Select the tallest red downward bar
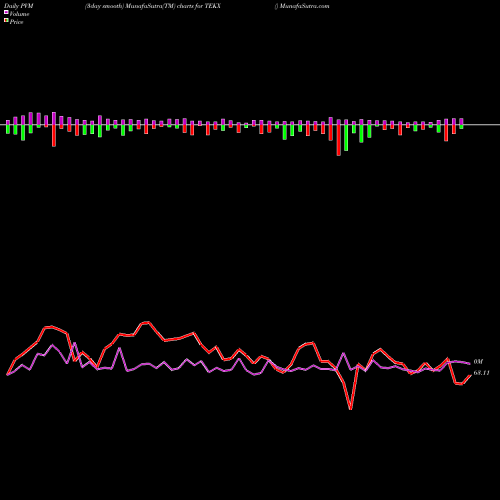500x500 pixels. point(339,137)
